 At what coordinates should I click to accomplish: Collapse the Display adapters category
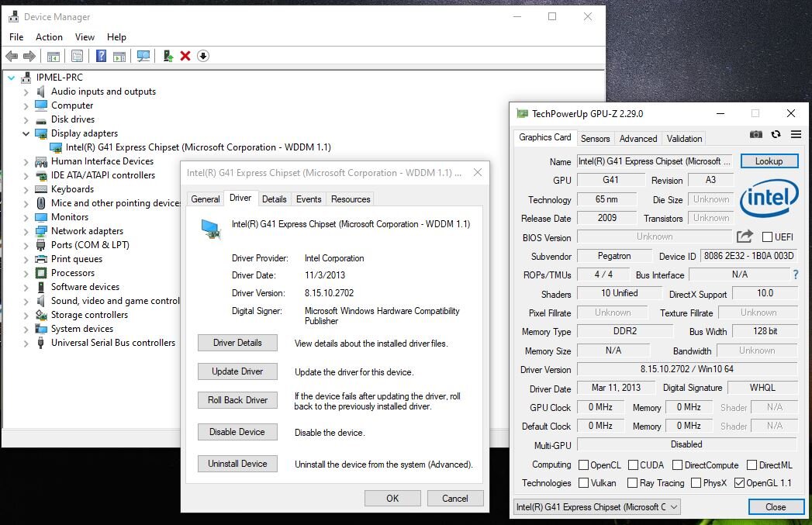[x=26, y=133]
